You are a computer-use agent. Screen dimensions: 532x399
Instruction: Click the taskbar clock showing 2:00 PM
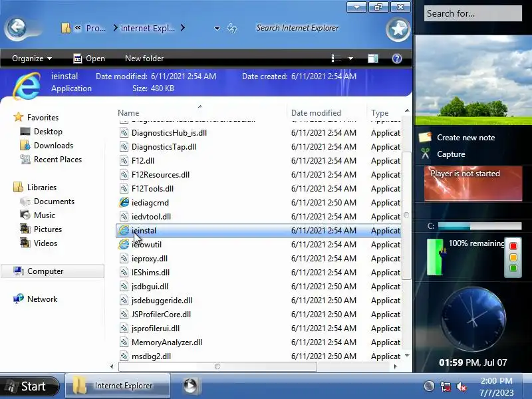tap(496, 386)
